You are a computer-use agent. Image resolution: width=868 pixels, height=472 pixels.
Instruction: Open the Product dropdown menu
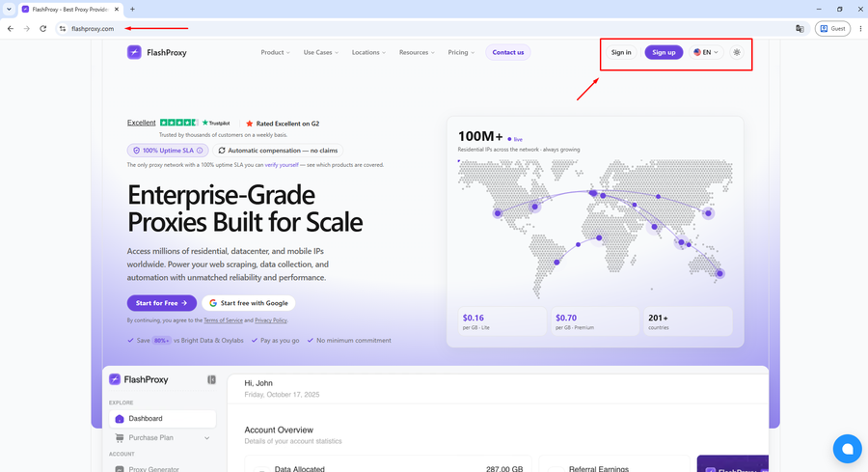(x=275, y=53)
